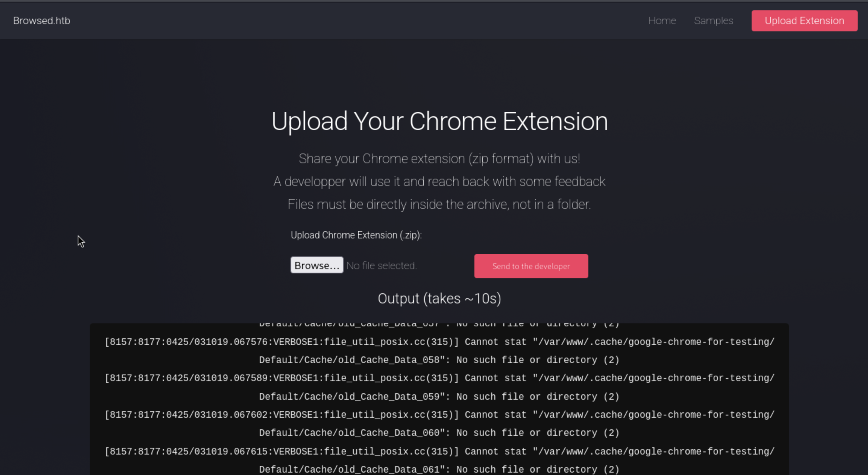
Task: Click the 'Output (takes ~10s)' heading
Action: pyautogui.click(x=439, y=299)
